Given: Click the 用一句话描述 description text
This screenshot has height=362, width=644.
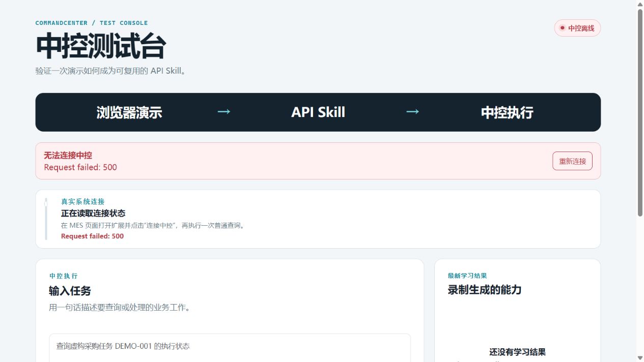Looking at the screenshot, I should [120, 308].
